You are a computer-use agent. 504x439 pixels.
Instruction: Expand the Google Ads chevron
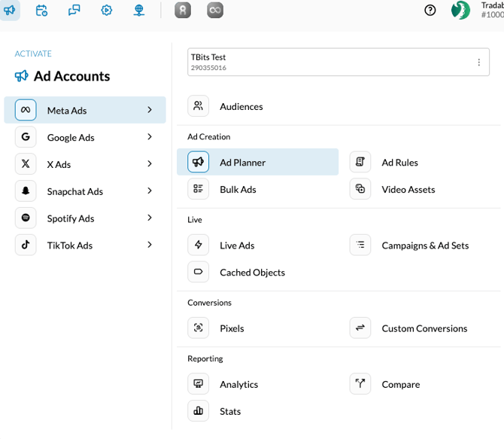pyautogui.click(x=150, y=137)
